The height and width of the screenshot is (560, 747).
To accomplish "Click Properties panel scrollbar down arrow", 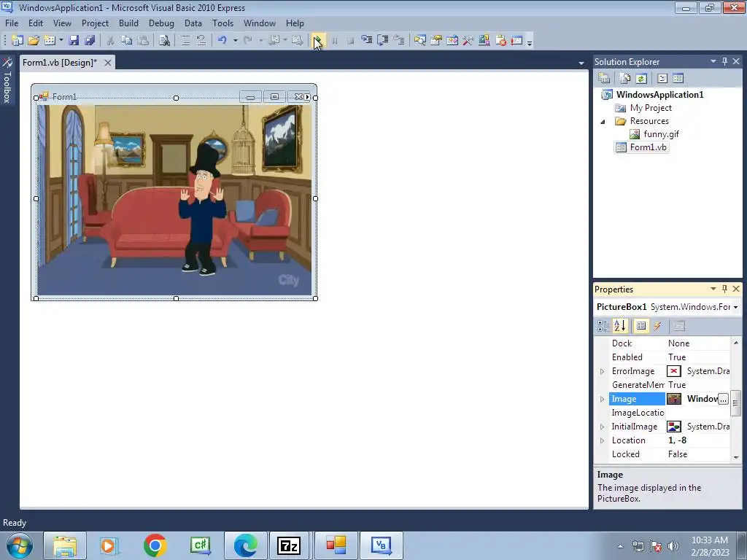I will [x=736, y=457].
